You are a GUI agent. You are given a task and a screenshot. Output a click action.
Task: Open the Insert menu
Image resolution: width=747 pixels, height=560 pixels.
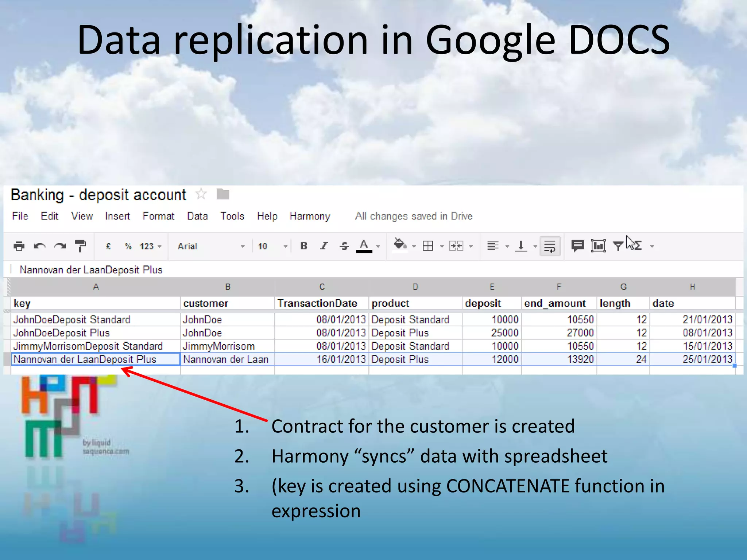(117, 216)
